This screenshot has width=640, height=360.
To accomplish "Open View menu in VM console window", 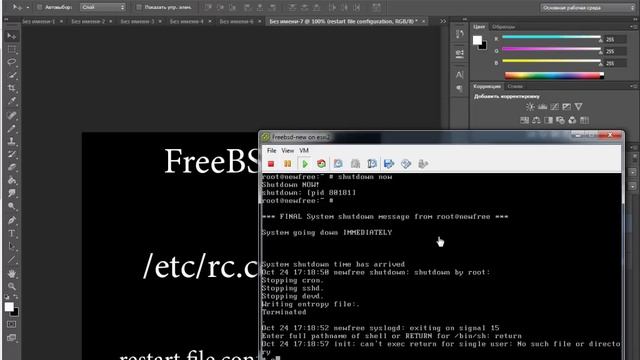I will click(x=287, y=151).
